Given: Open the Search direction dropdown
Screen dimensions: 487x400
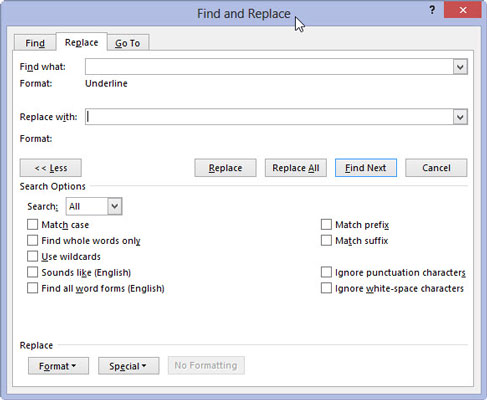Looking at the screenshot, I should coord(114,206).
